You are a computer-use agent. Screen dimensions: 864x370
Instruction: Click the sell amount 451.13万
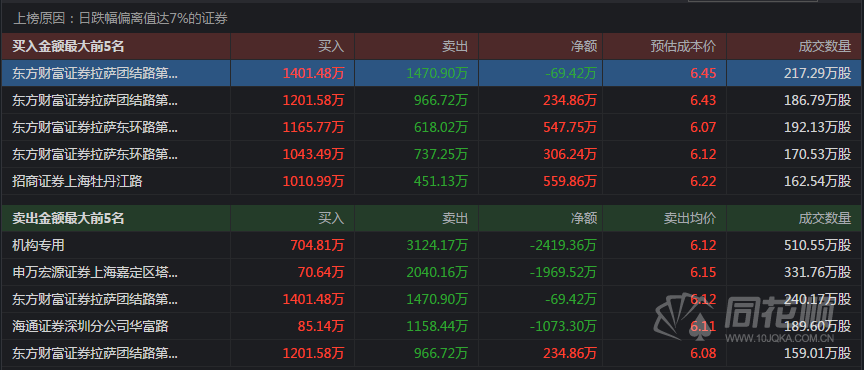(x=441, y=181)
